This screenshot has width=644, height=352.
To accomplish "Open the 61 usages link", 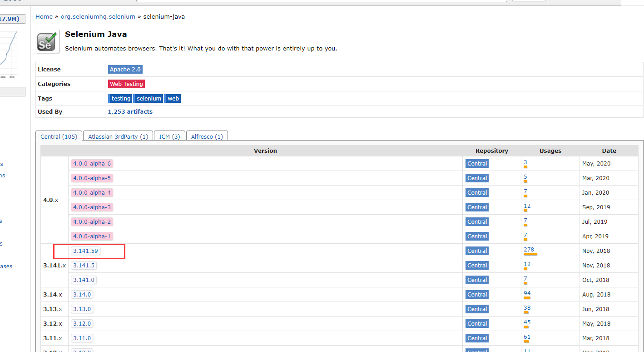I will (x=527, y=337).
